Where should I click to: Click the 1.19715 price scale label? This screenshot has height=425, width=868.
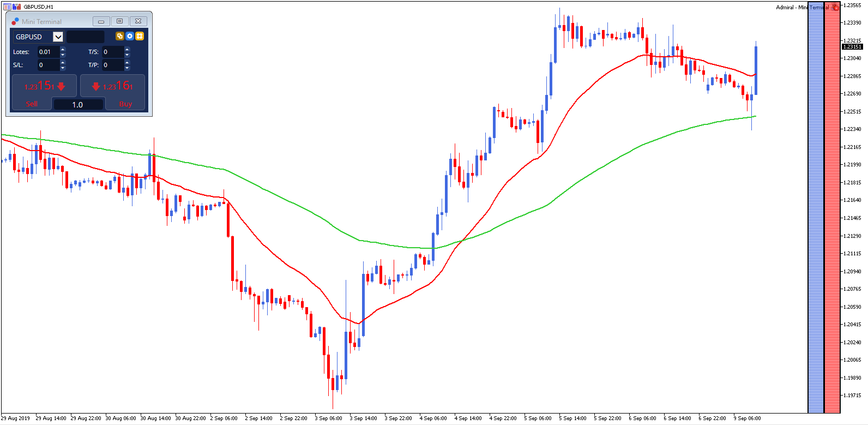852,396
